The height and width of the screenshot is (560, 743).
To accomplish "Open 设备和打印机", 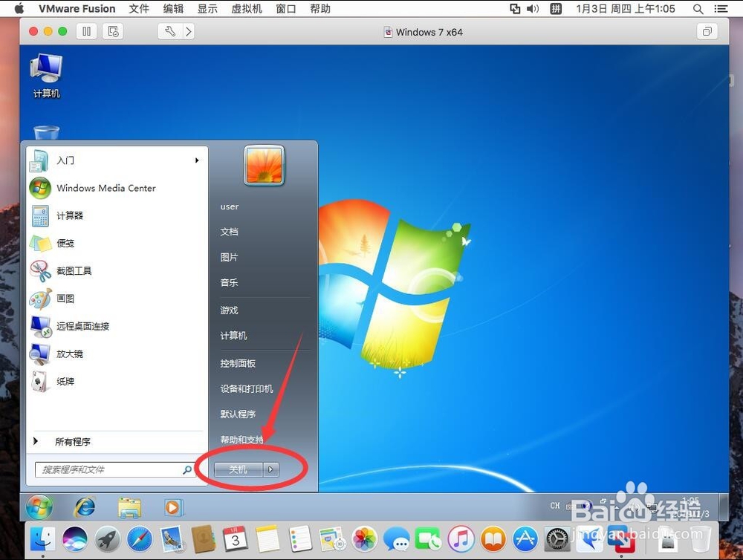I will coord(247,389).
